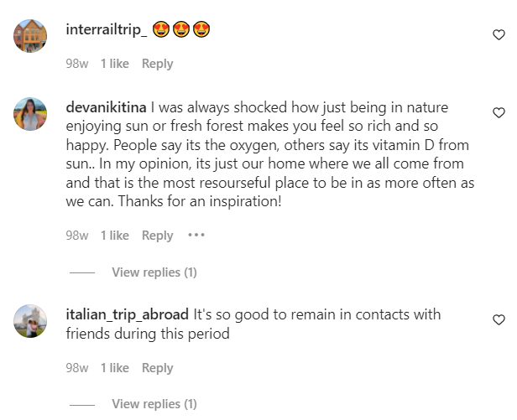Open the three-dot options on devanikitina's comment
This screenshot has width=517, height=420.
click(x=196, y=235)
